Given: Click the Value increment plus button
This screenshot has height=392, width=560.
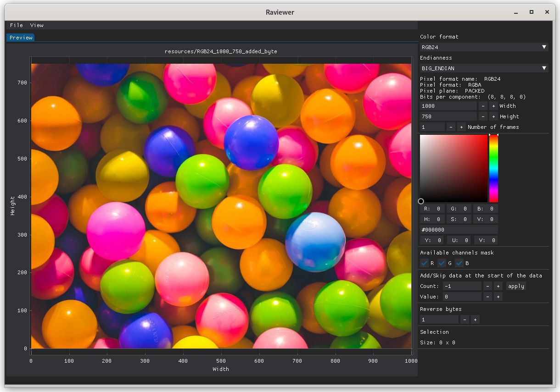Looking at the screenshot, I should point(498,297).
